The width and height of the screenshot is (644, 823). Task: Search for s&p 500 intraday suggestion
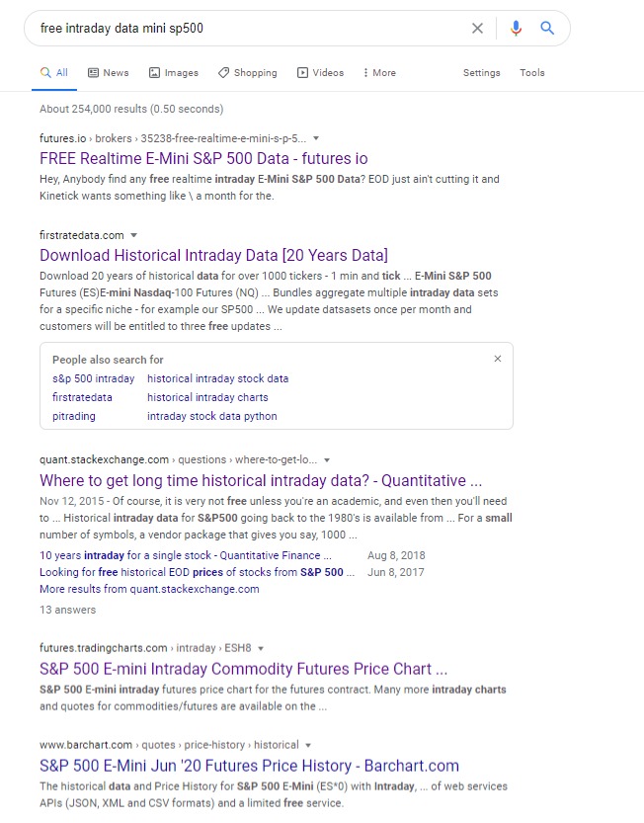pos(94,378)
